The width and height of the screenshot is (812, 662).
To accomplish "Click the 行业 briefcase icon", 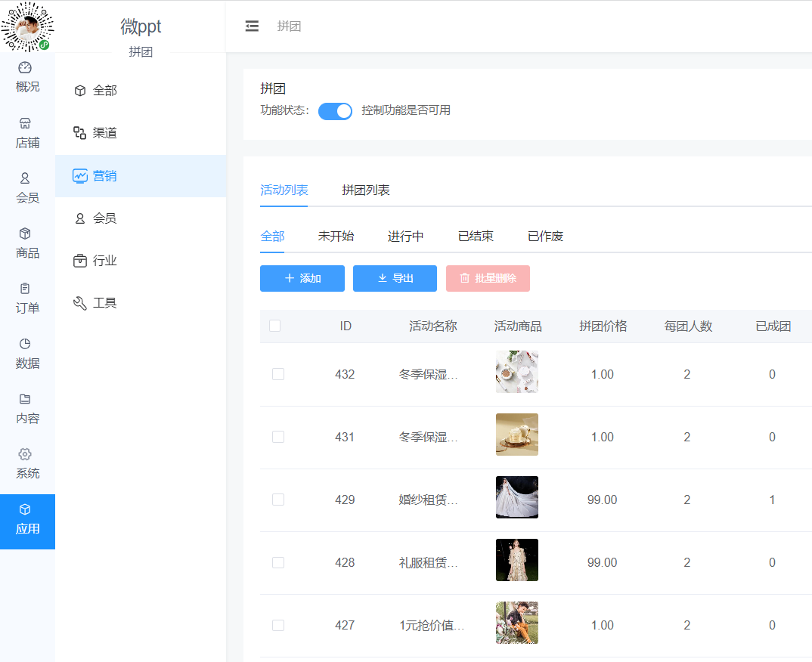I will tap(79, 261).
